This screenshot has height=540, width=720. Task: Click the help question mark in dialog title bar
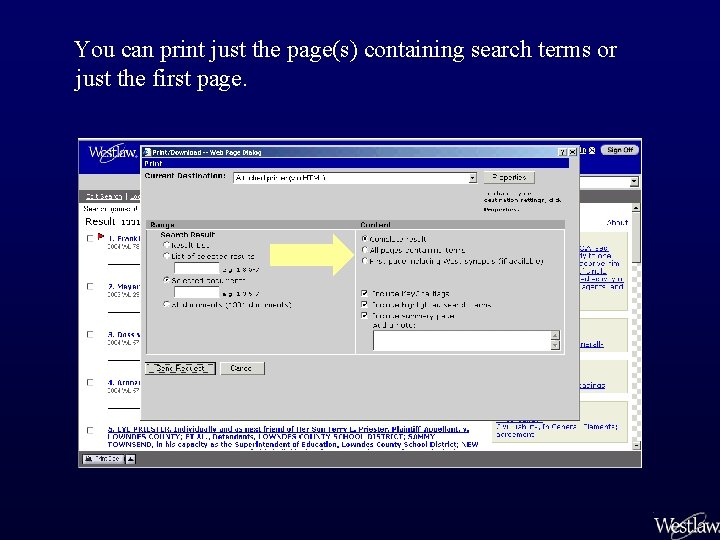(562, 152)
